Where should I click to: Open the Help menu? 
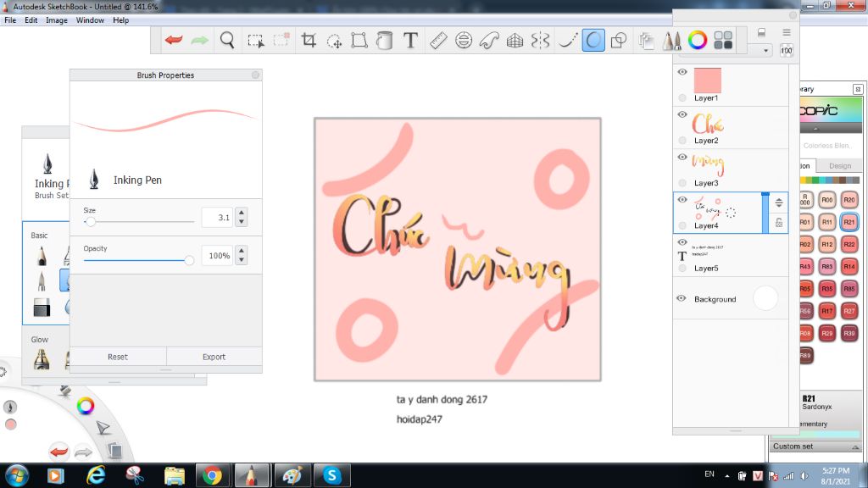(x=120, y=20)
